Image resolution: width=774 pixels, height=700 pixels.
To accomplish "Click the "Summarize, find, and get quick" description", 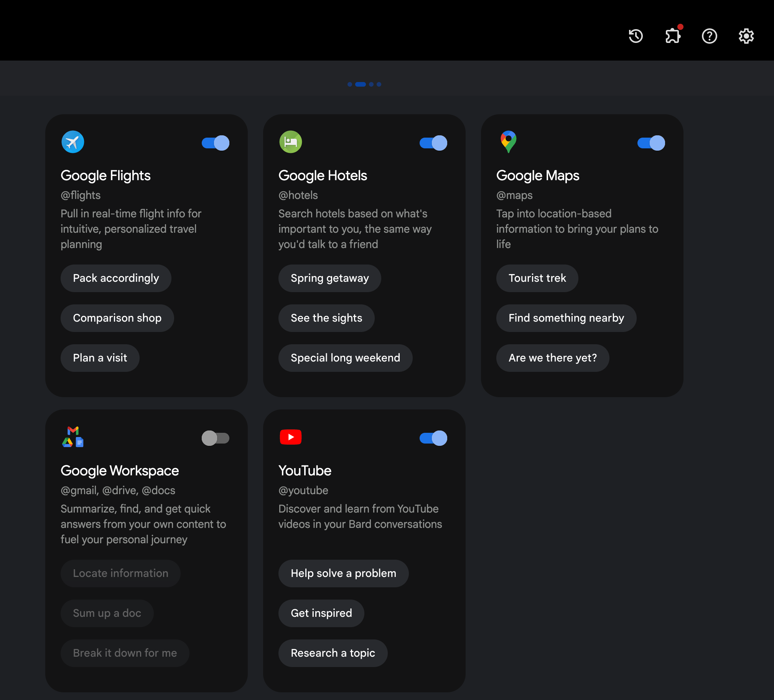I will 143,524.
